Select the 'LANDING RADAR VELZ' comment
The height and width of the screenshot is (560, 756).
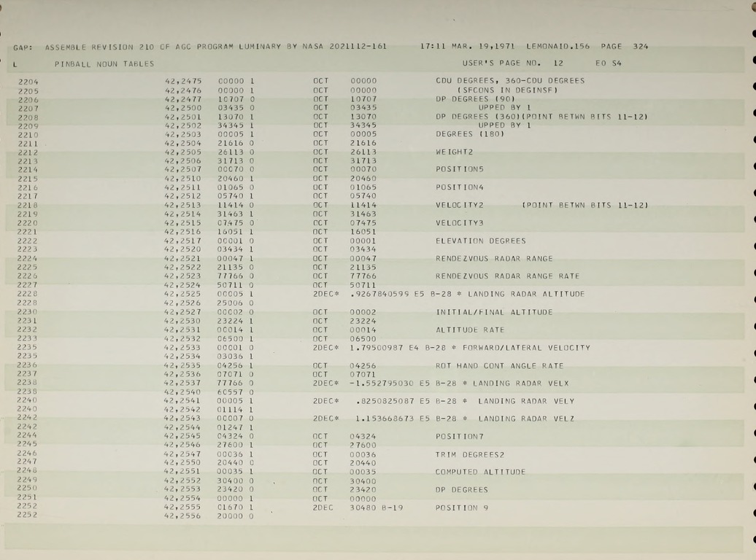pyautogui.click(x=526, y=419)
